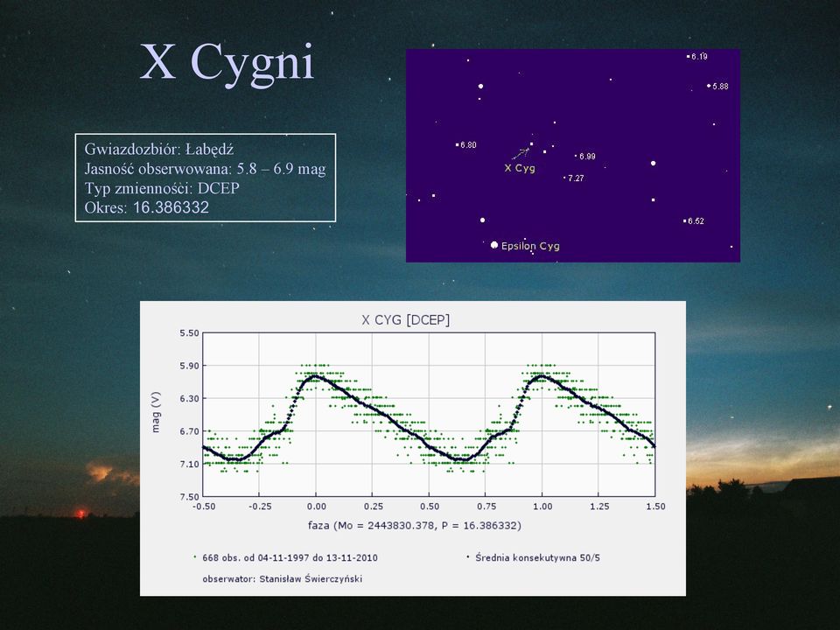Click the 6.99 magnitude star label

(x=587, y=157)
